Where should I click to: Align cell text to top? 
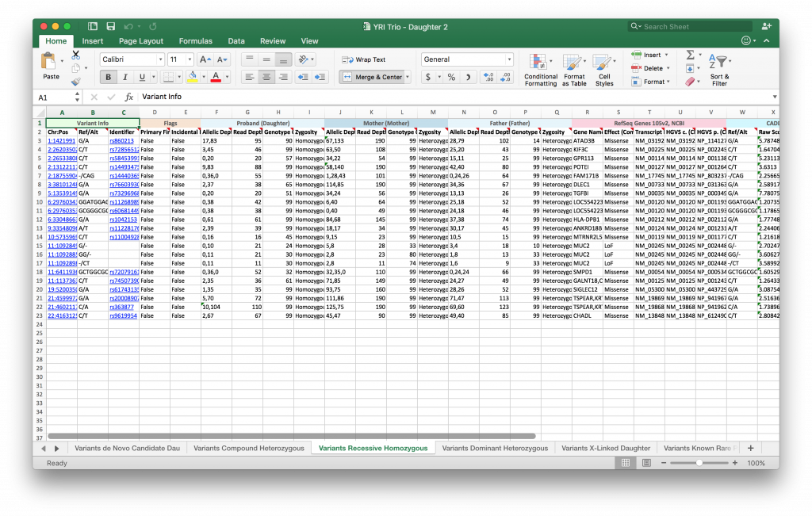click(x=250, y=59)
